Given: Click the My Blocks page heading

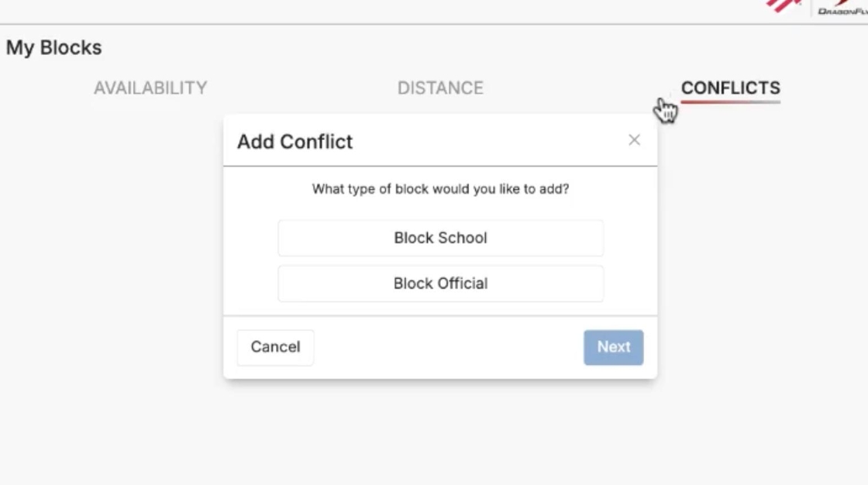Looking at the screenshot, I should tap(54, 48).
